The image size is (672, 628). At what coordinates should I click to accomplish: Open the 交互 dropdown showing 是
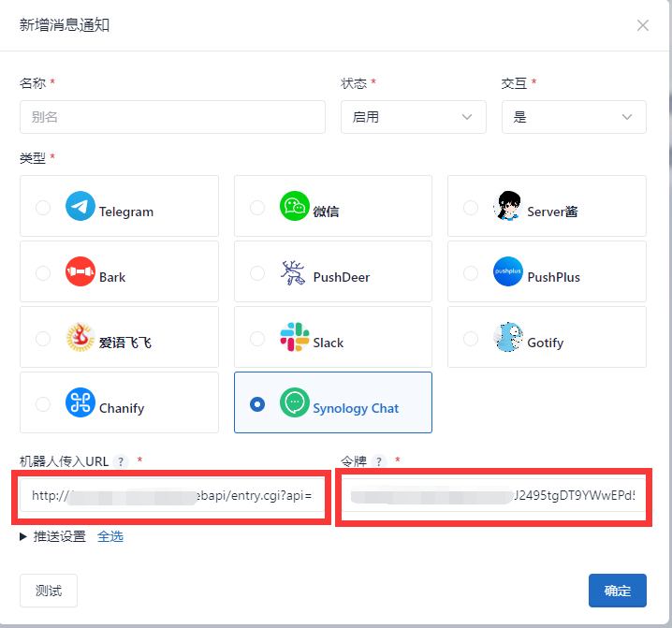(x=574, y=117)
